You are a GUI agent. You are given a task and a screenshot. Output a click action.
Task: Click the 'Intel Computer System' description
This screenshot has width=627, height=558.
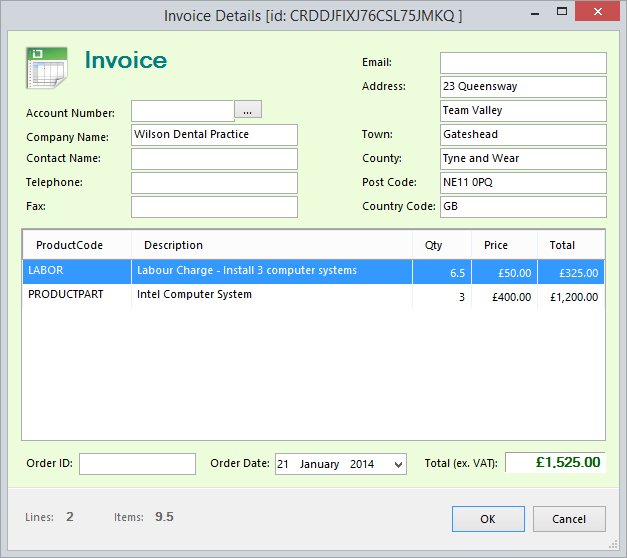(x=194, y=294)
